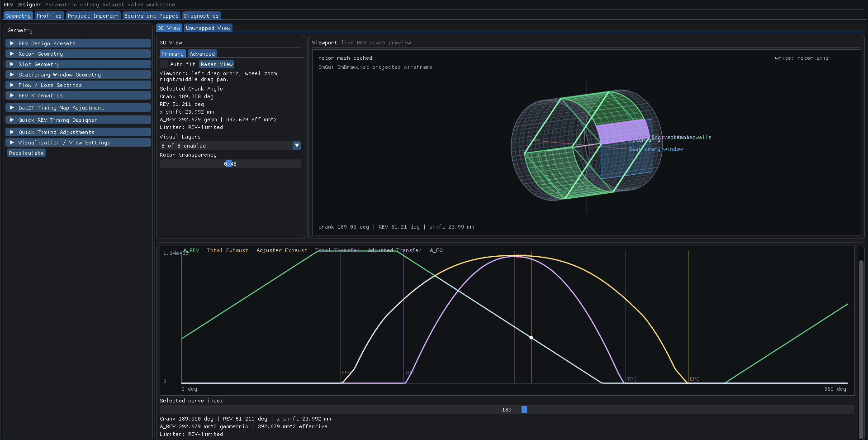Viewport: 868px width, 440px height.
Task: Click the vertical scrollbar beside the chart
Action: [861, 349]
